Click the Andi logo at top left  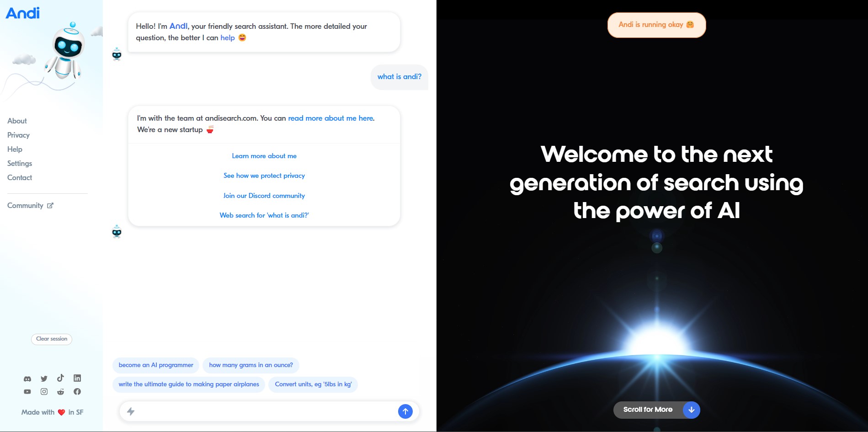click(x=23, y=13)
